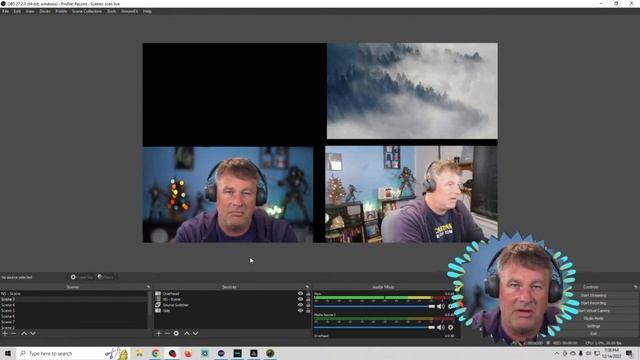
Task: Open the View menu
Action: click(x=30, y=11)
